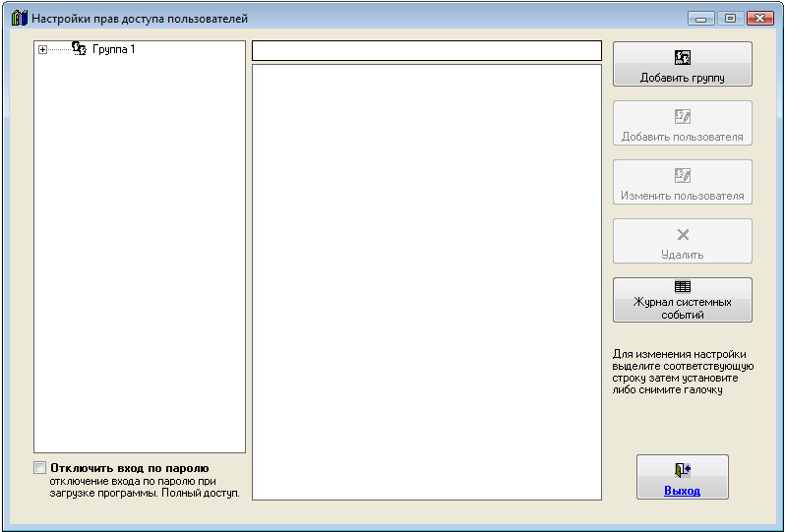Screen dimensions: 785x532
Task: Enable Отключить вход по паролю checkbox
Action: tap(39, 468)
